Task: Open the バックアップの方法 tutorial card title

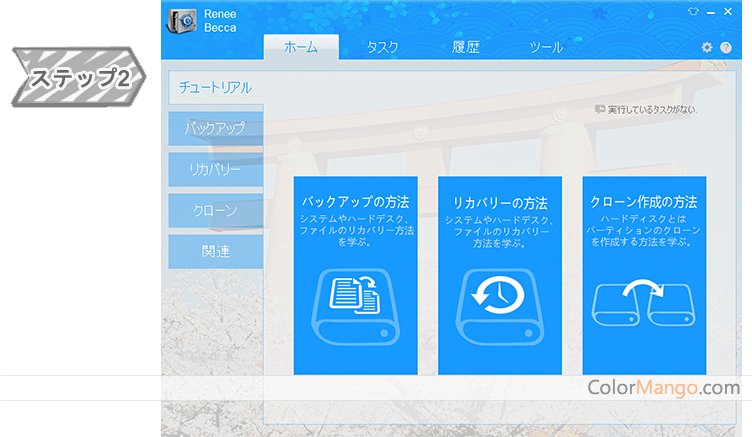Action: [x=355, y=202]
